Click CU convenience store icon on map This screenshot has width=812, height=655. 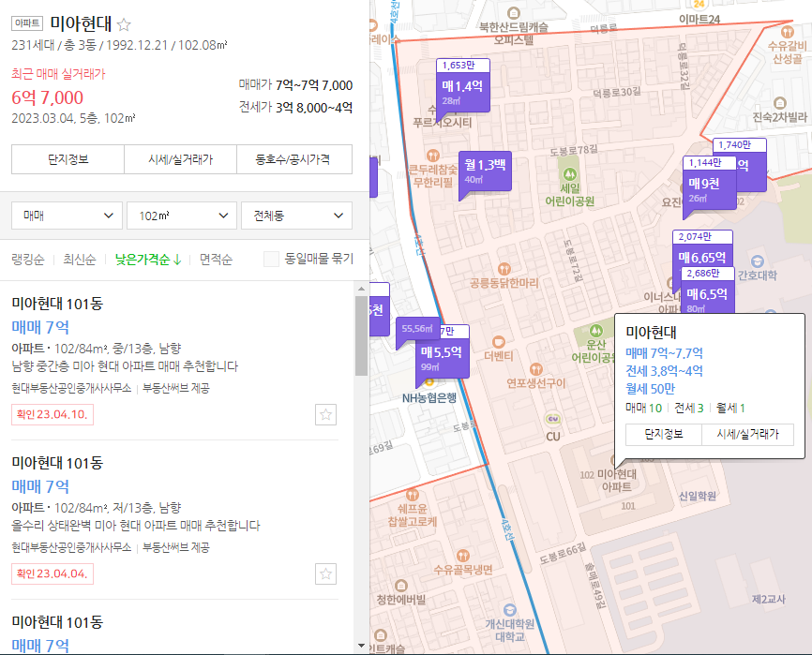point(553,419)
